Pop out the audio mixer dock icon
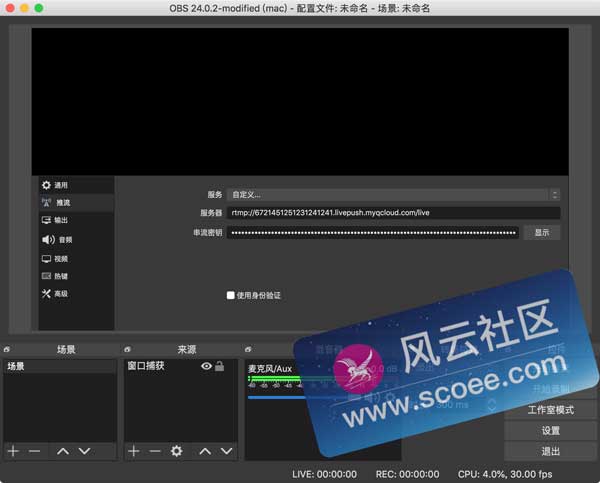This screenshot has width=600, height=483. 248,349
